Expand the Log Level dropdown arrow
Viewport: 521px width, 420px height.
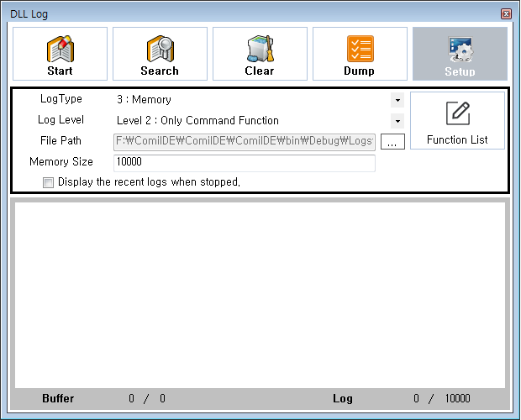(x=397, y=121)
